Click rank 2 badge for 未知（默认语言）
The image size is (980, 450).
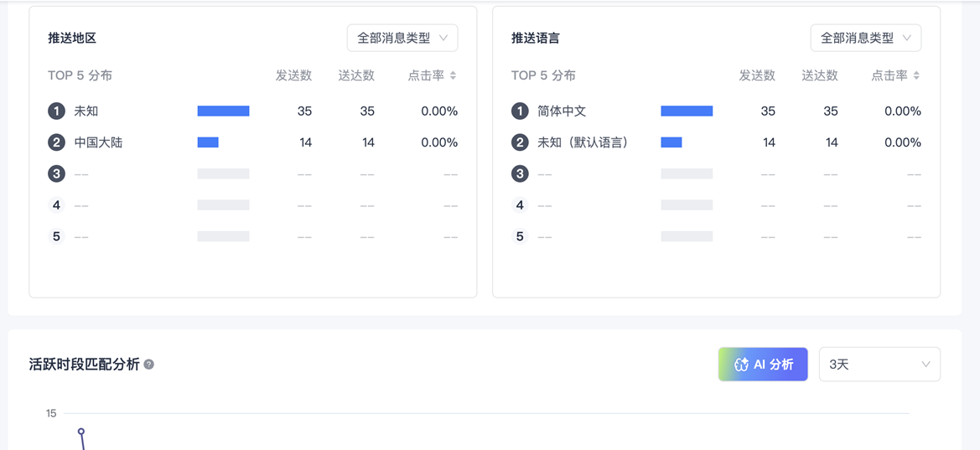(x=520, y=142)
